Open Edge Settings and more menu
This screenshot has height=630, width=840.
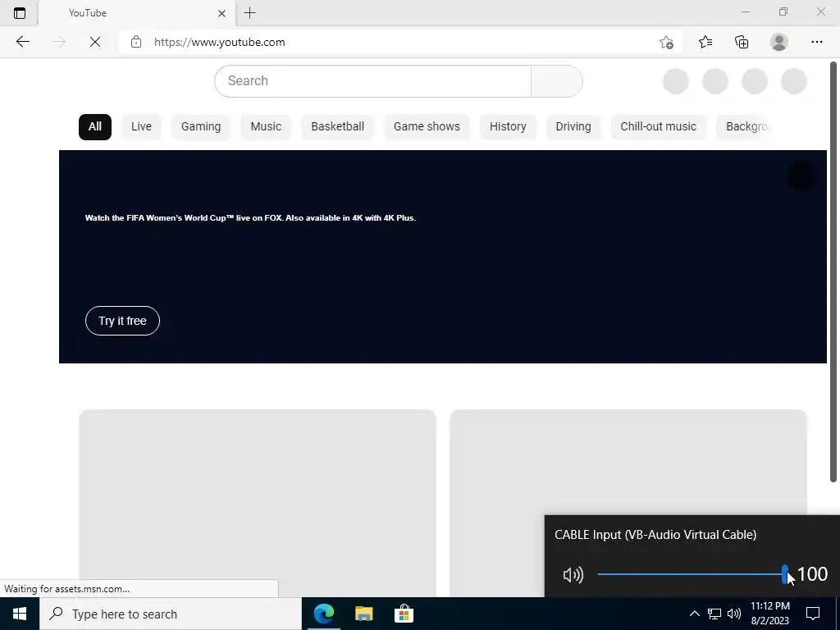(816, 42)
